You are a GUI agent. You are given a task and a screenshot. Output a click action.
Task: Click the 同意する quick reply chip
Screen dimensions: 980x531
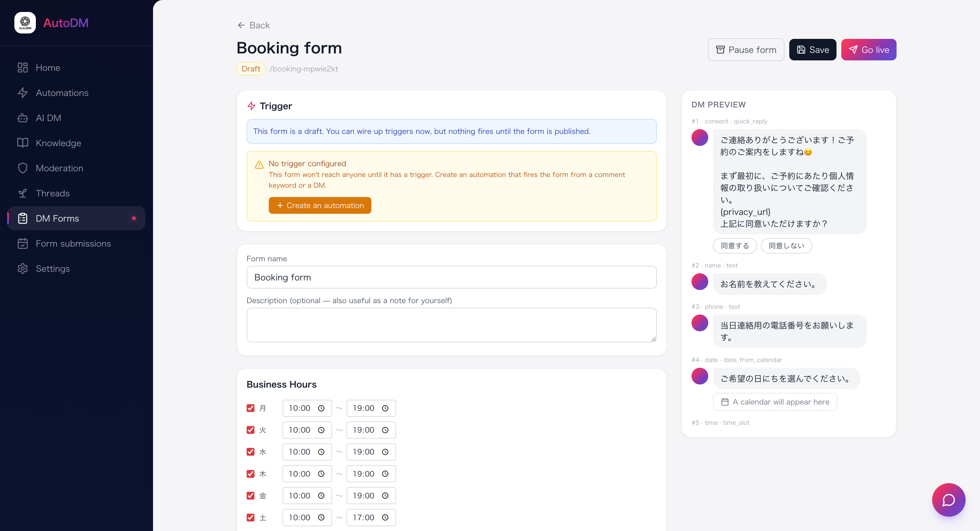tap(735, 246)
